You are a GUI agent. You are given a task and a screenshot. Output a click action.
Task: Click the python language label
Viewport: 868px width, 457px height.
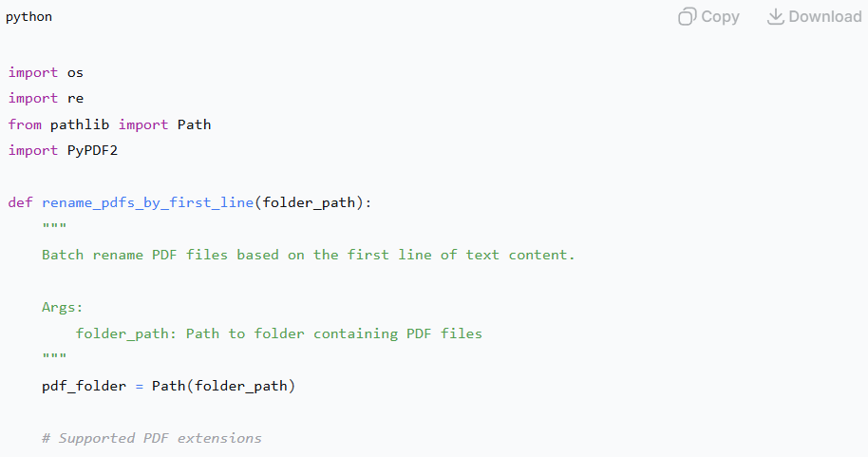[x=29, y=17]
